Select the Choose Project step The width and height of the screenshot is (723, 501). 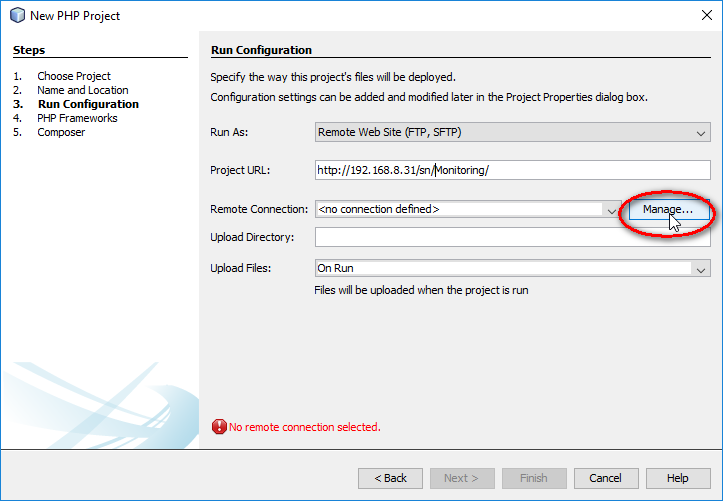coord(74,76)
